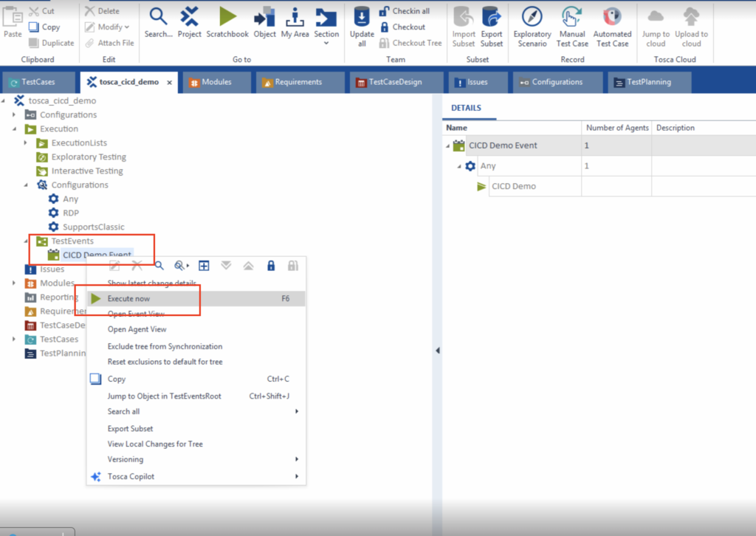
Task: Go to Project using the ribbon icon
Action: tap(190, 16)
